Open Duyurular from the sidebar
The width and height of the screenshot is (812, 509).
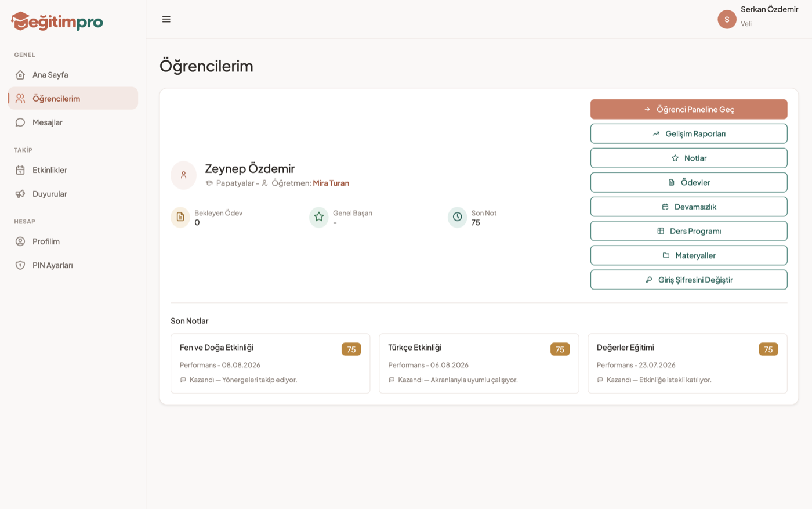pyautogui.click(x=73, y=194)
